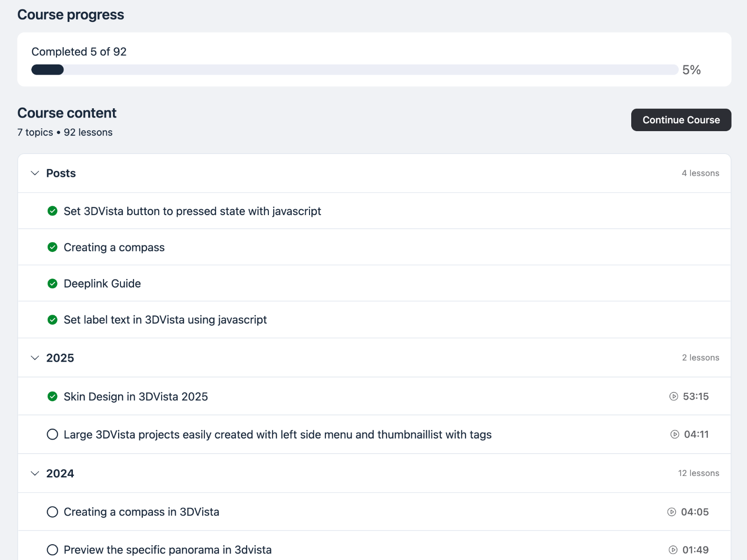Screen dimensions: 747x560
Task: Click green checkmark for Skin Design lesson
Action: pos(53,397)
